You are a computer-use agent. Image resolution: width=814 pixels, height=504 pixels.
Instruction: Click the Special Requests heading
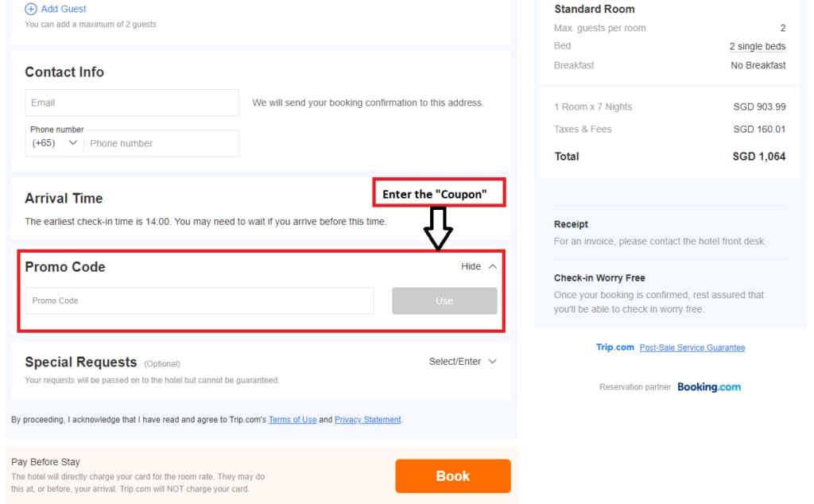tap(80, 362)
